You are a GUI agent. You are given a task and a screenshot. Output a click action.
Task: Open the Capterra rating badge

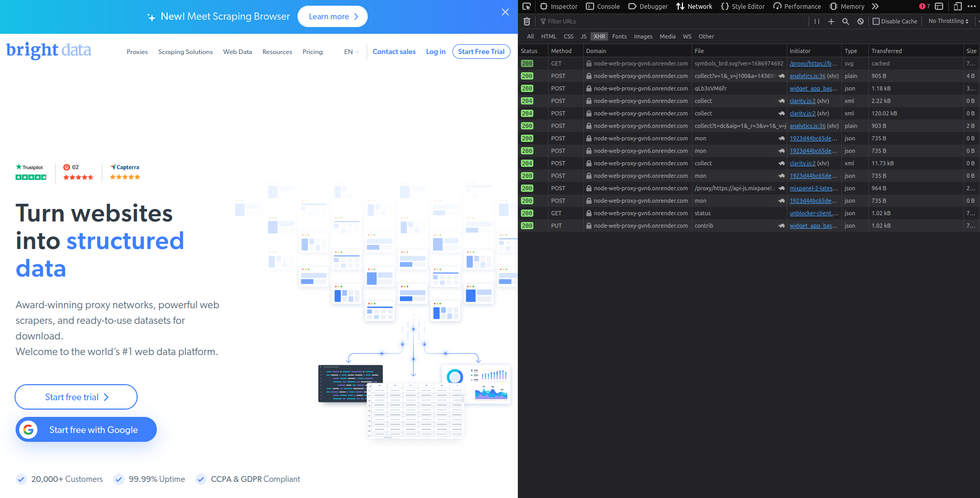pyautogui.click(x=125, y=172)
